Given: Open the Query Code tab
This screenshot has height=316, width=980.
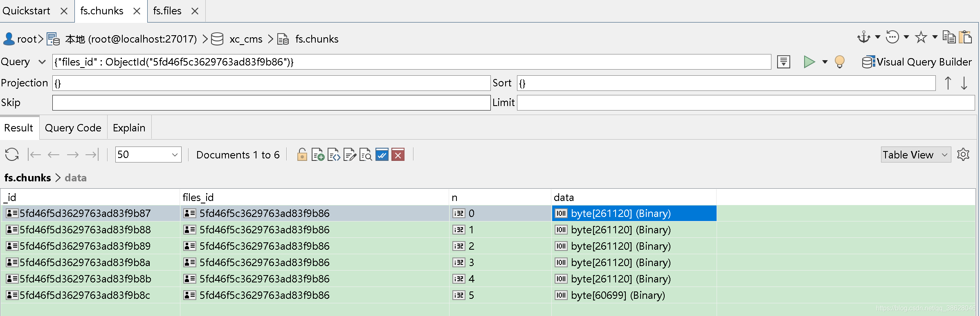Looking at the screenshot, I should 73,128.
